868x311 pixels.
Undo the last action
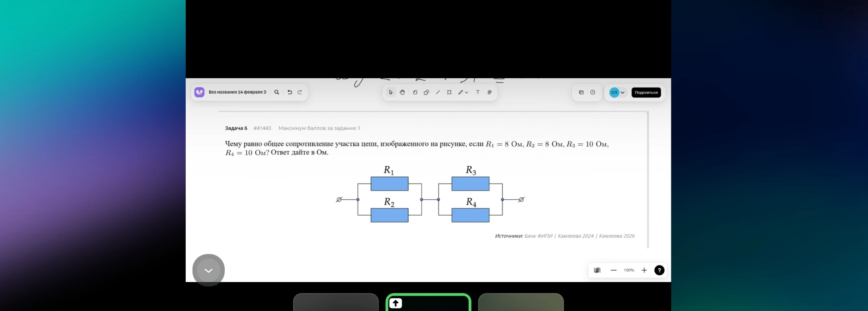290,93
